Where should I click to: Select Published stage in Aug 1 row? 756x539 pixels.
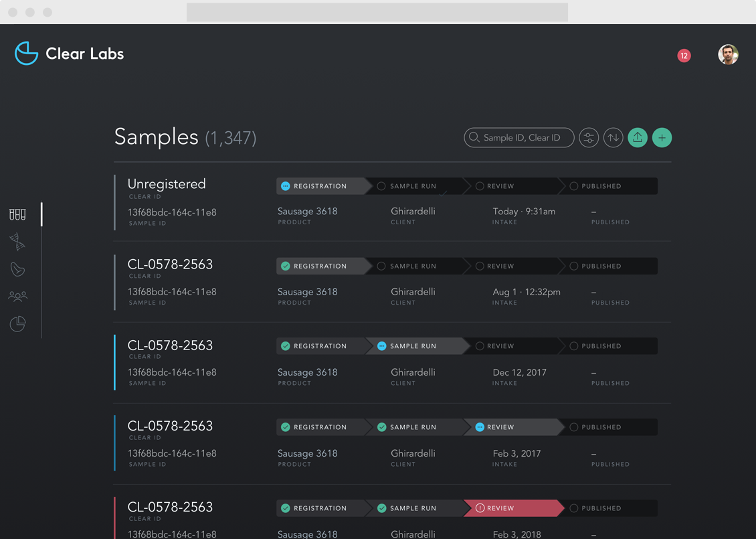(x=608, y=266)
